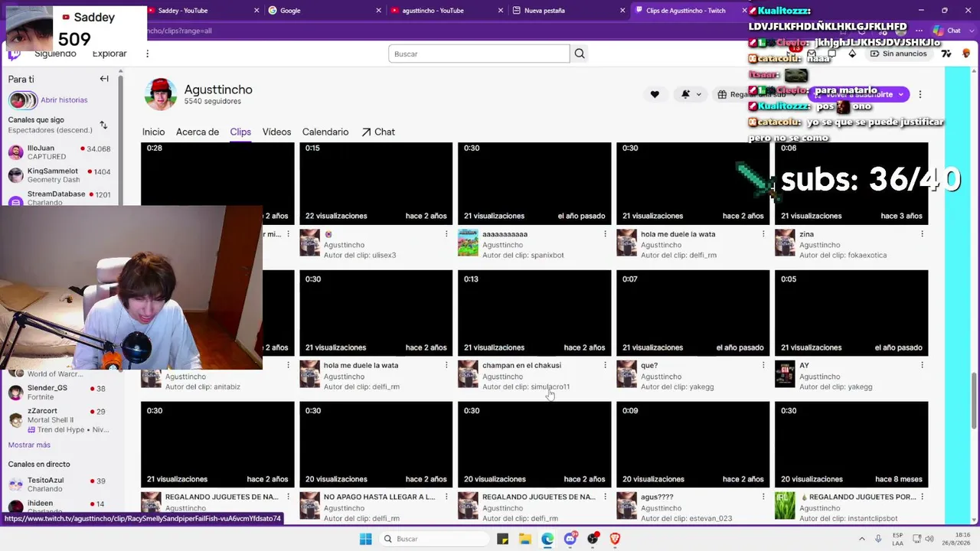
Task: Open the TesitoAzul live channel in sidebar
Action: click(x=61, y=484)
